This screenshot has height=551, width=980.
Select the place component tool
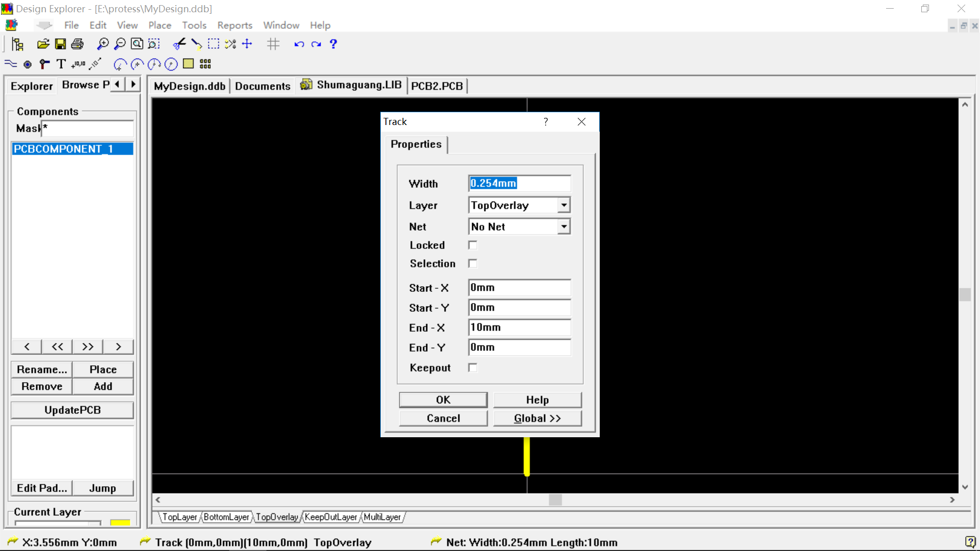[x=206, y=64]
